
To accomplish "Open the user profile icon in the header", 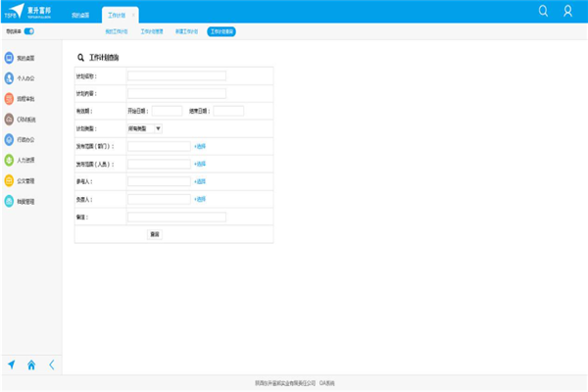I will (x=567, y=11).
